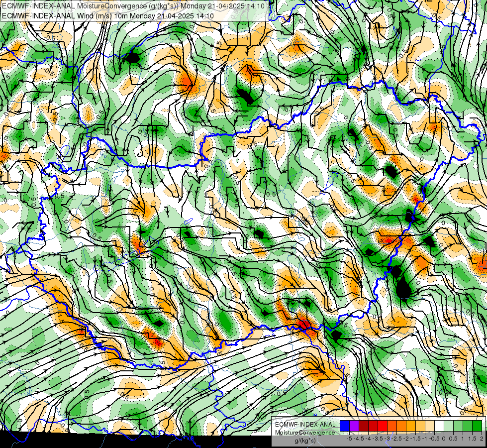This screenshot has height=448, width=487.
Task: Click the legend value 1.5
Action: pyautogui.click(x=472, y=439)
